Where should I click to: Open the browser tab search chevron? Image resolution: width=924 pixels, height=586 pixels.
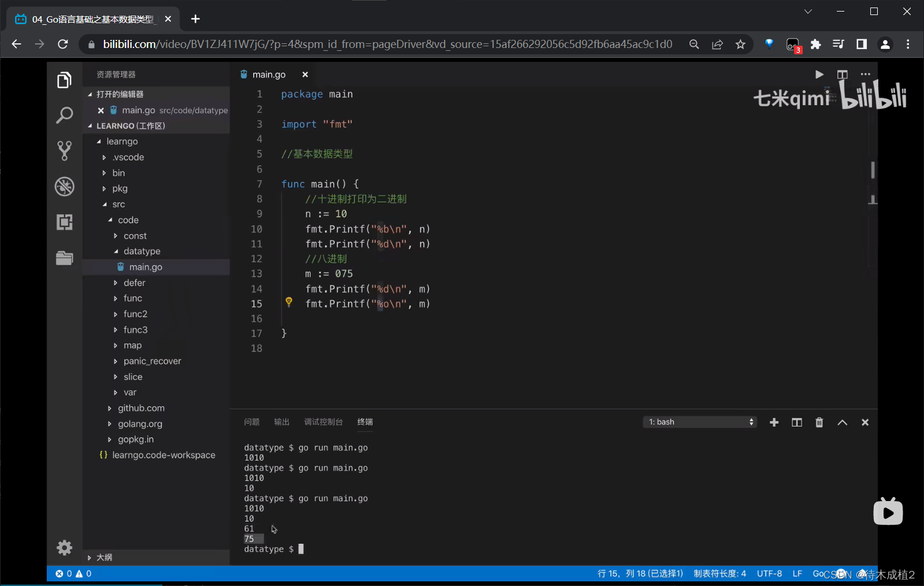[808, 12]
